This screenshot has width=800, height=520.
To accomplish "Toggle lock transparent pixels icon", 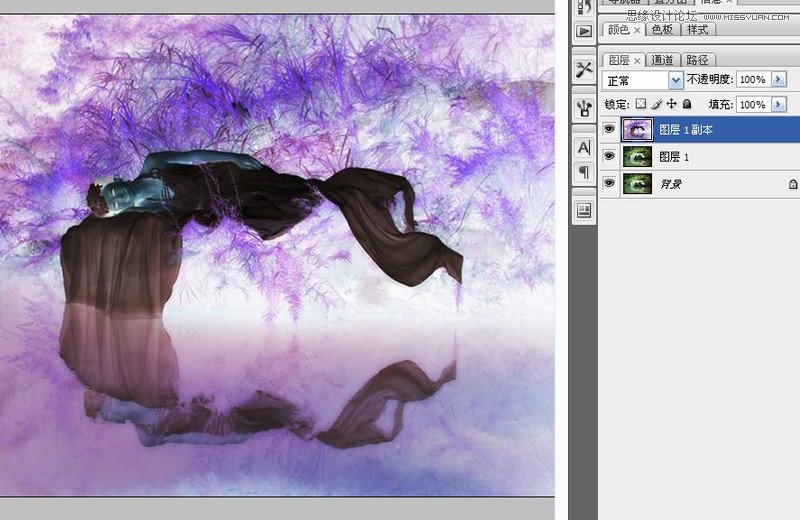I will click(641, 104).
